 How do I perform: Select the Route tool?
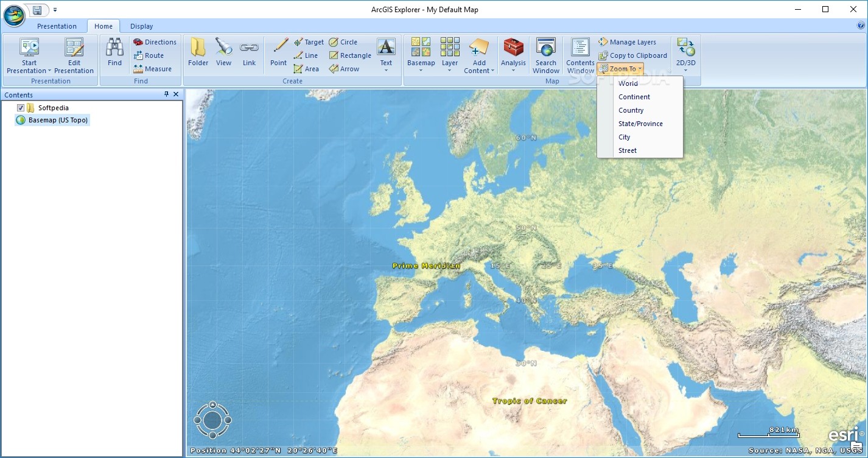coord(149,55)
